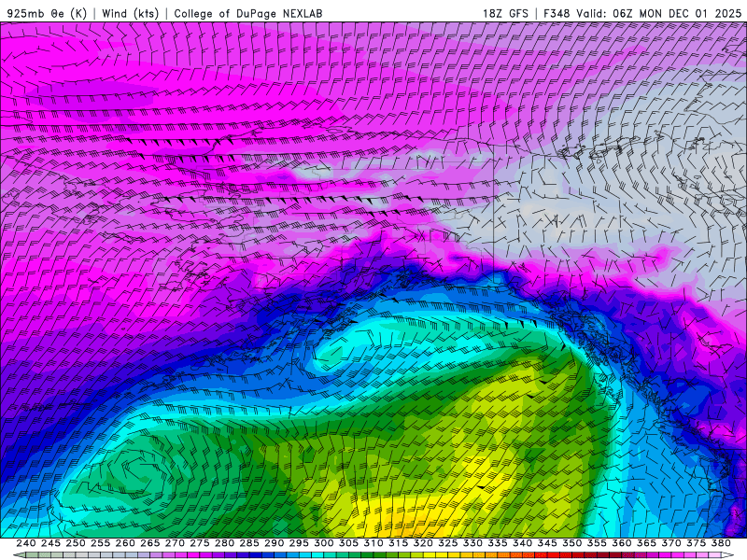Click the 285 colorbar scale label

[249, 543]
